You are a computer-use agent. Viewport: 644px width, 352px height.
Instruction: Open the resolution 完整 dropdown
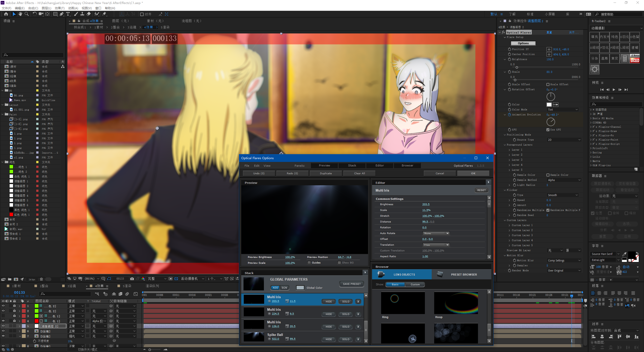157,279
